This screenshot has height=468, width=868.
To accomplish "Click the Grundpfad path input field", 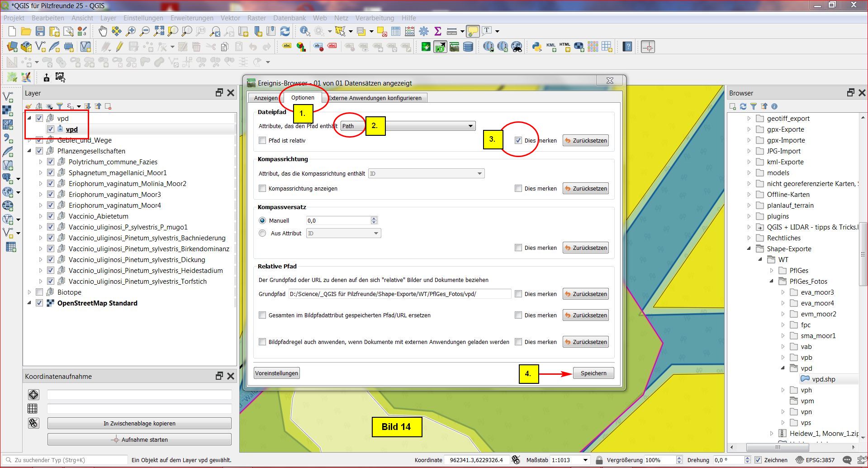I will click(399, 294).
